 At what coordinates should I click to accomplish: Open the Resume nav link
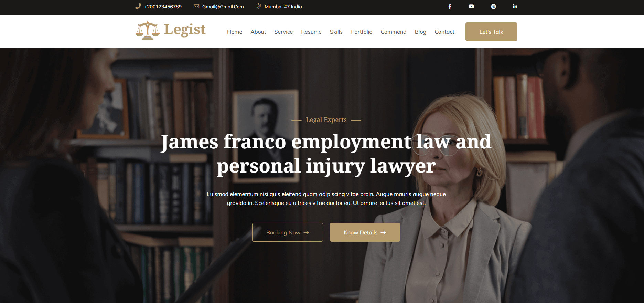point(311,32)
